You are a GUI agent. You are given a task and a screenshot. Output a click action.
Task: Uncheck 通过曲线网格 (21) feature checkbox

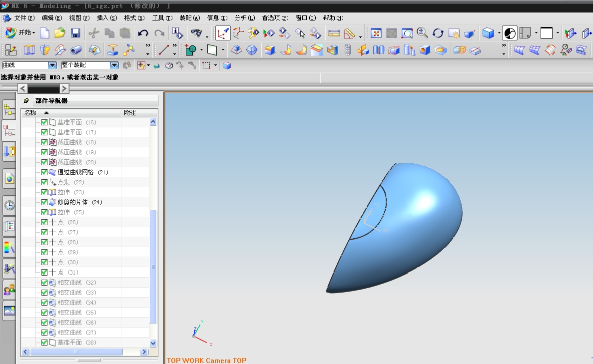44,172
